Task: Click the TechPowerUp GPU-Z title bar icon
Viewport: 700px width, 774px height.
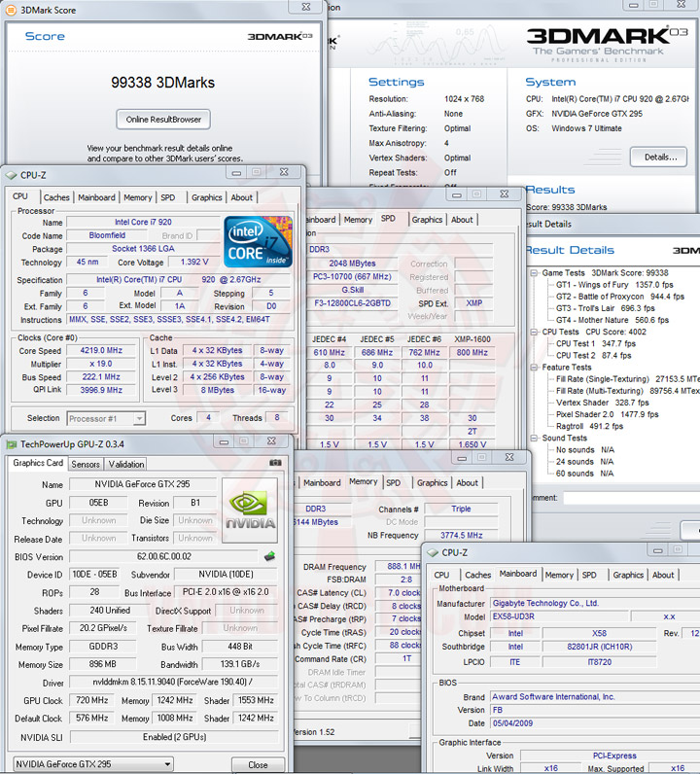Action: point(11,444)
